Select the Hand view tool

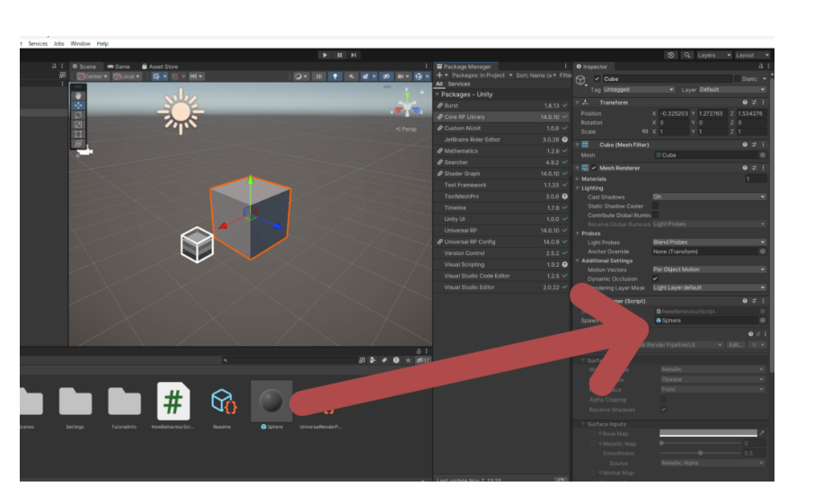[78, 95]
